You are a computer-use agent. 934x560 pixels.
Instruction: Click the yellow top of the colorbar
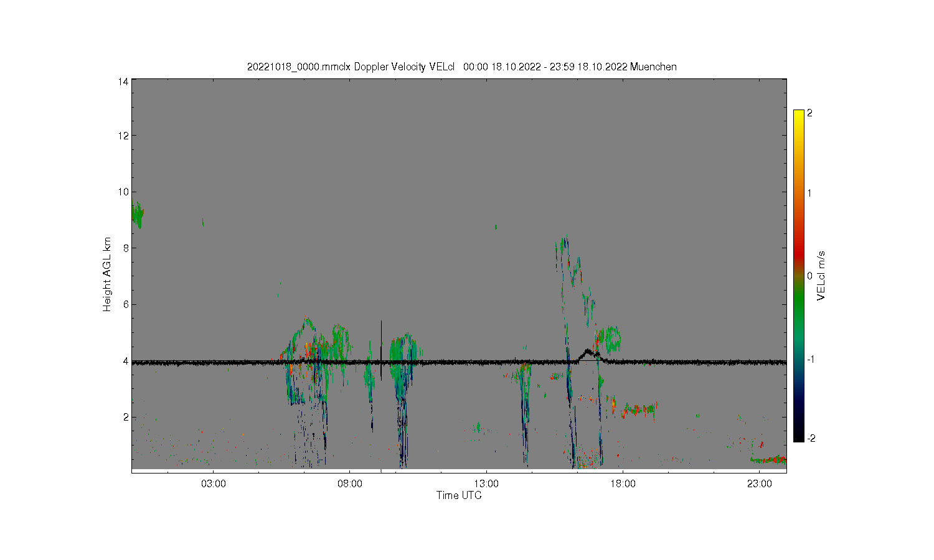coord(799,114)
